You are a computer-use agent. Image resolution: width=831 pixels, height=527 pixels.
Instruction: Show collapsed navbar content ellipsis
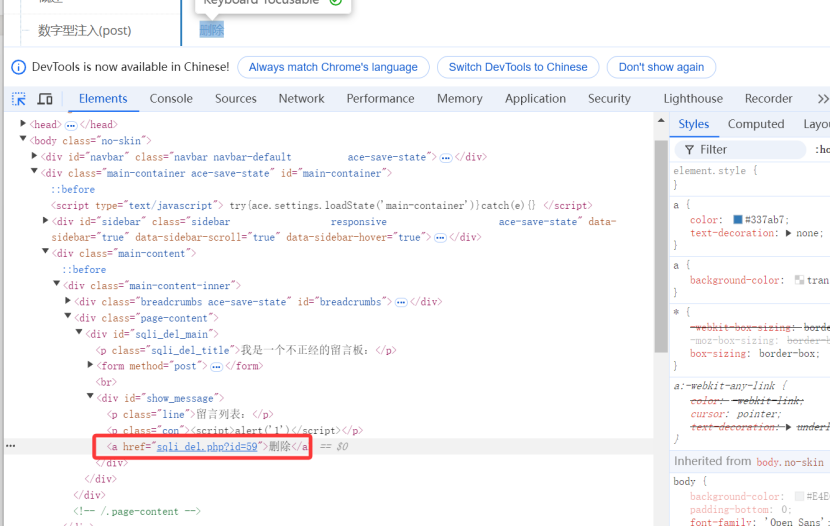(446, 158)
